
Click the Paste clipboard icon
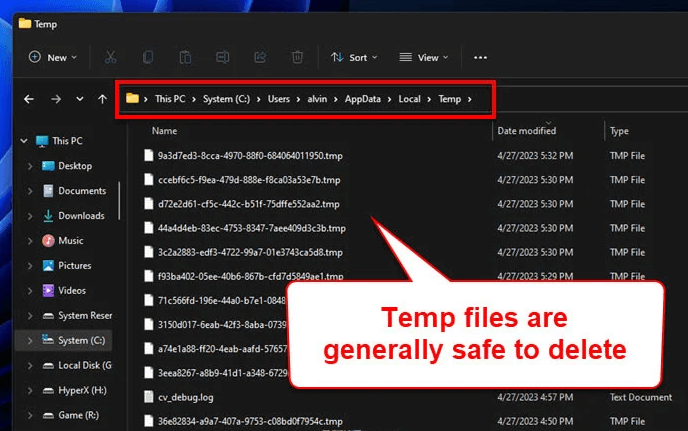185,58
